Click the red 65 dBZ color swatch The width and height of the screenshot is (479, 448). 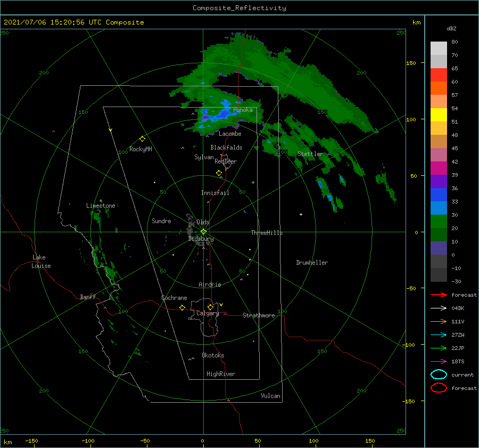pyautogui.click(x=439, y=75)
